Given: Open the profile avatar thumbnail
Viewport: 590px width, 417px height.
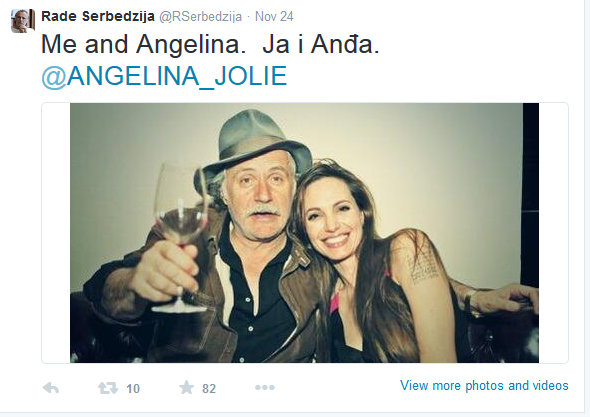Looking at the screenshot, I should click(x=23, y=21).
